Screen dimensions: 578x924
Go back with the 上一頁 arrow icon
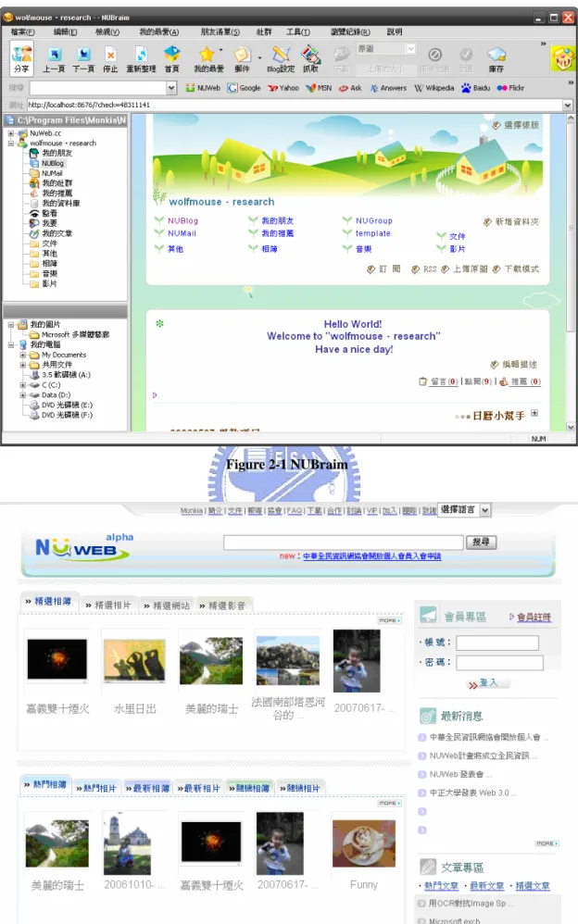coord(55,55)
